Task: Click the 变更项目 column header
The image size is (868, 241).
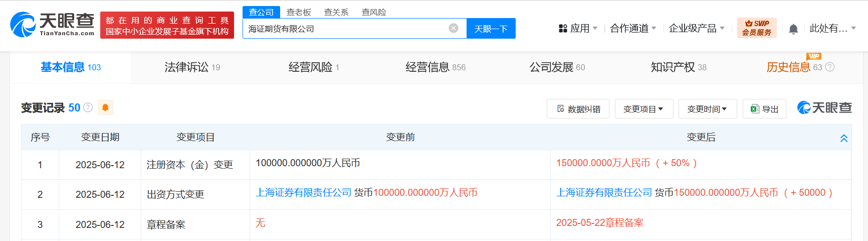Action: (195, 137)
